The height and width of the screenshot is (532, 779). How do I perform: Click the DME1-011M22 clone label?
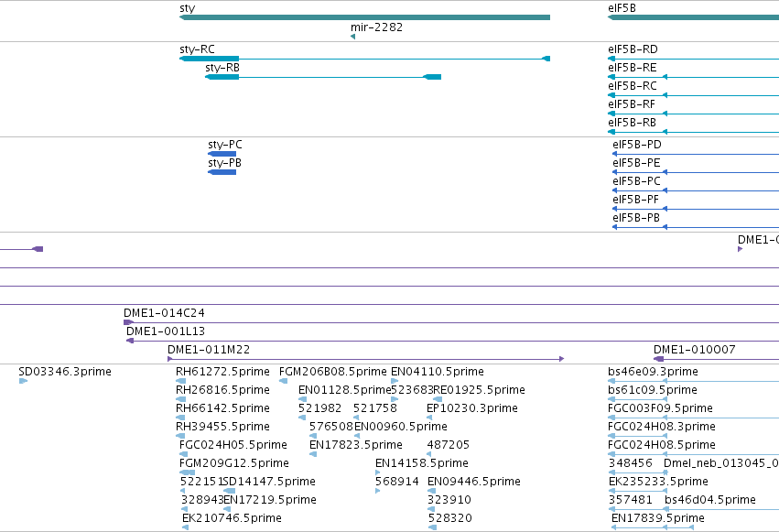coord(209,350)
